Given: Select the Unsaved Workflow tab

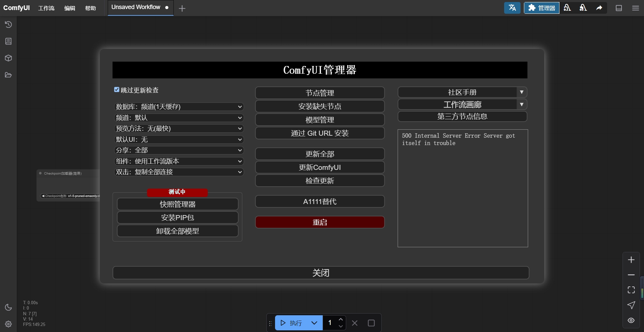Looking at the screenshot, I should click(141, 7).
